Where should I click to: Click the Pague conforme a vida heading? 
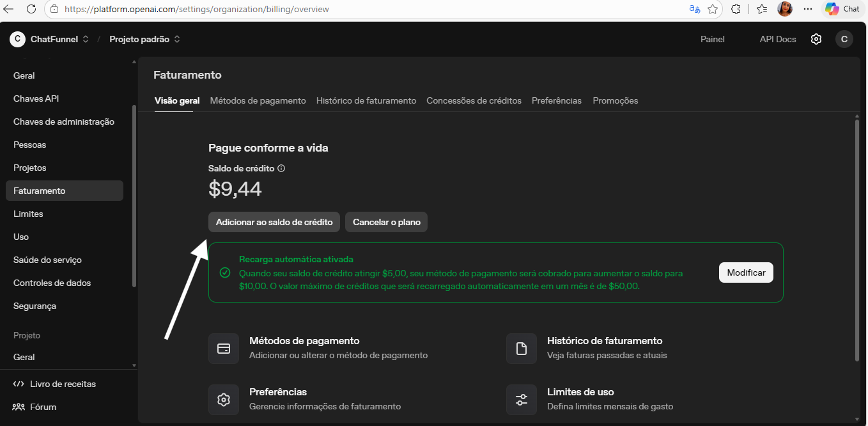[x=268, y=148]
